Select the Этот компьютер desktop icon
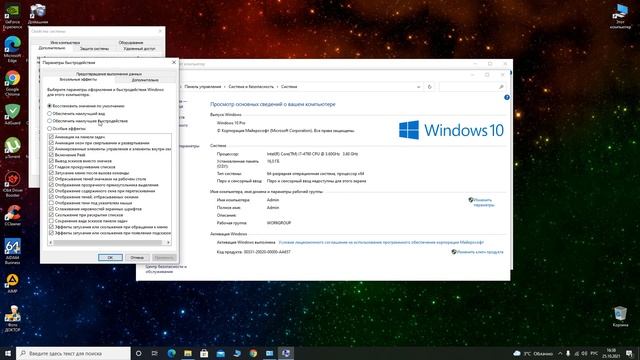 point(620,16)
